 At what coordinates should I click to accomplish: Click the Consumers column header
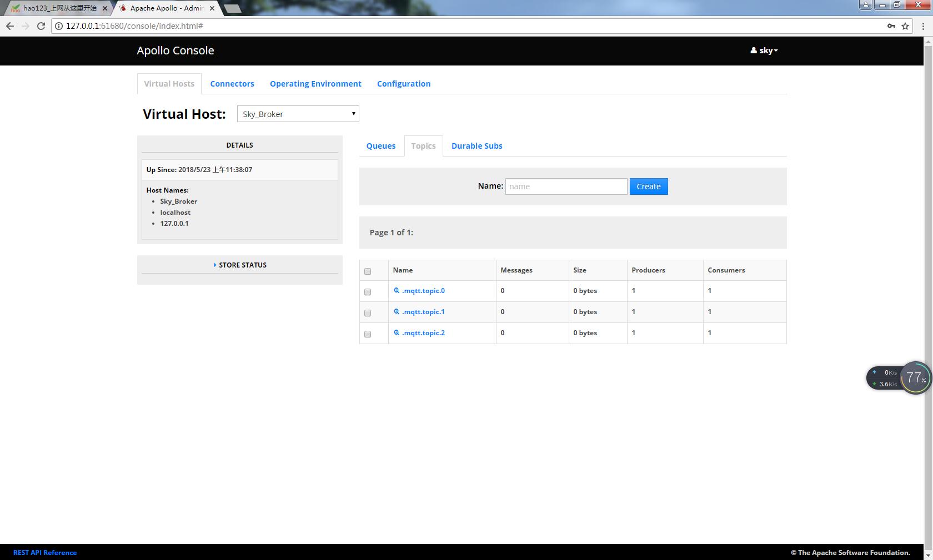pyautogui.click(x=726, y=270)
